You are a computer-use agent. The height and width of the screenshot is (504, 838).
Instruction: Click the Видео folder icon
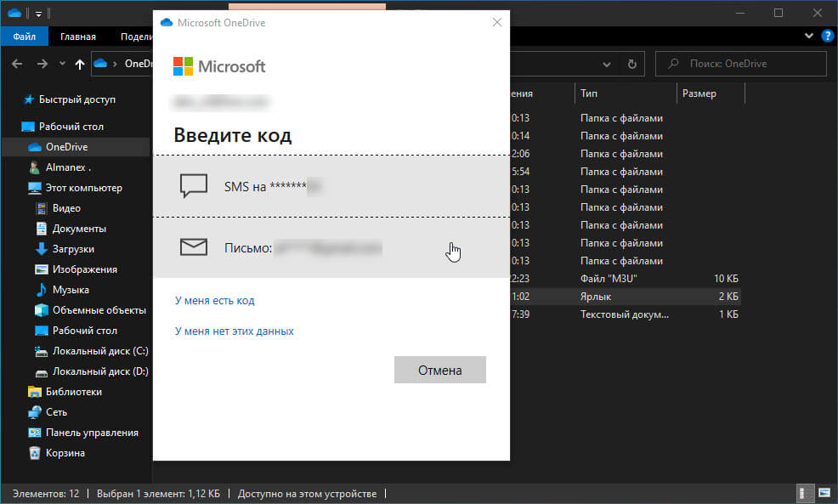[x=42, y=208]
